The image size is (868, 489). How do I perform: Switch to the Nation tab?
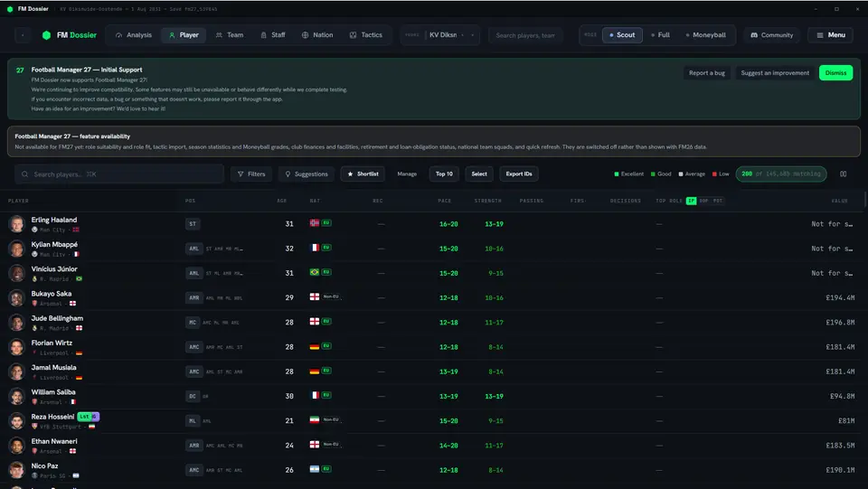coord(317,35)
